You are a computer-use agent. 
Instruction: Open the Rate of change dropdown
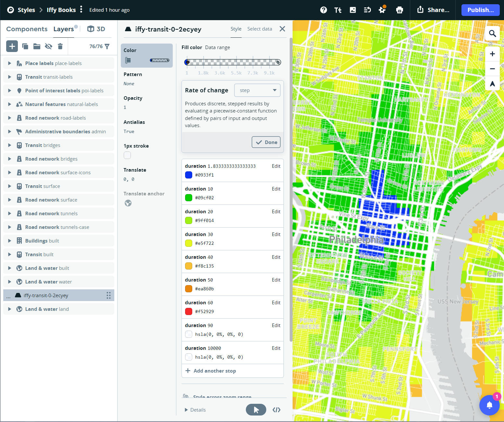tap(257, 90)
